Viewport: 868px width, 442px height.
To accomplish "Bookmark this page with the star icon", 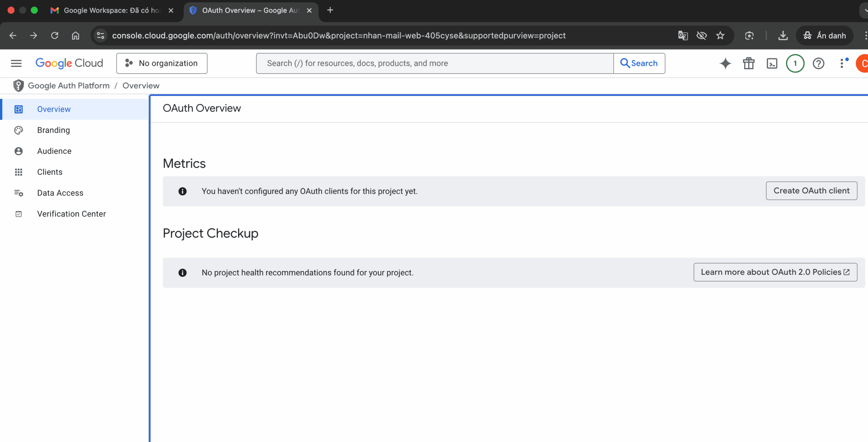I will coord(720,36).
